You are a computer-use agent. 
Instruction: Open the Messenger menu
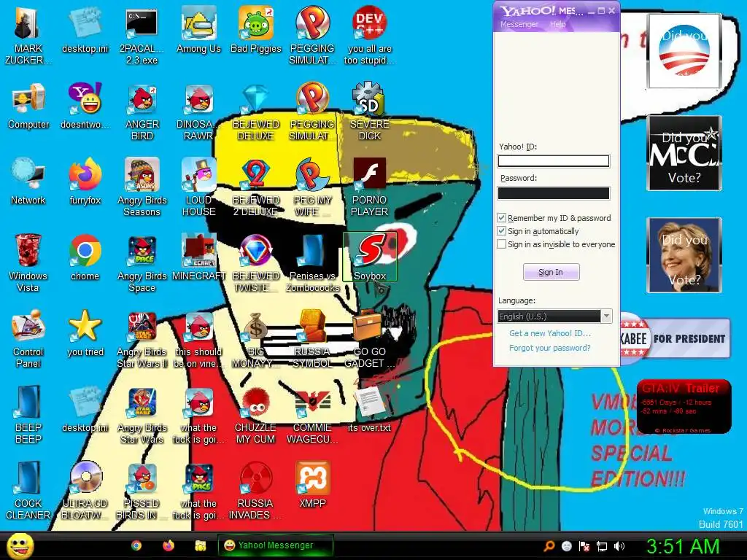point(519,24)
